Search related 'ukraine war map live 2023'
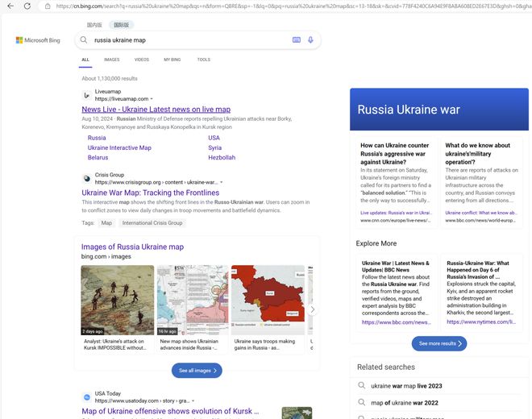The height and width of the screenshot is (419, 532). click(x=406, y=386)
